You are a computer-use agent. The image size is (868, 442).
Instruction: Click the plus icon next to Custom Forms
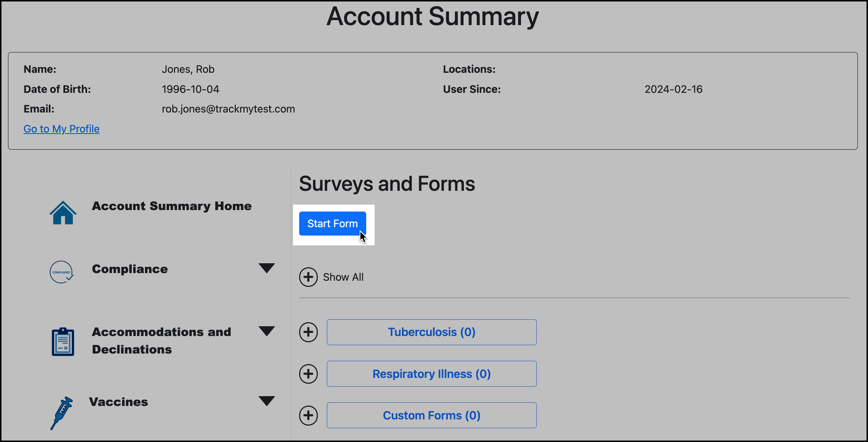click(308, 415)
